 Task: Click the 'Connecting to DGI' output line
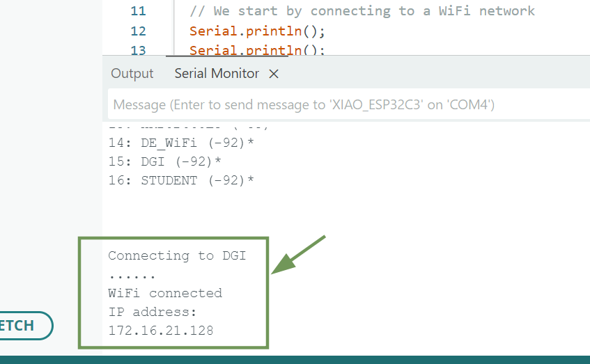click(x=177, y=255)
